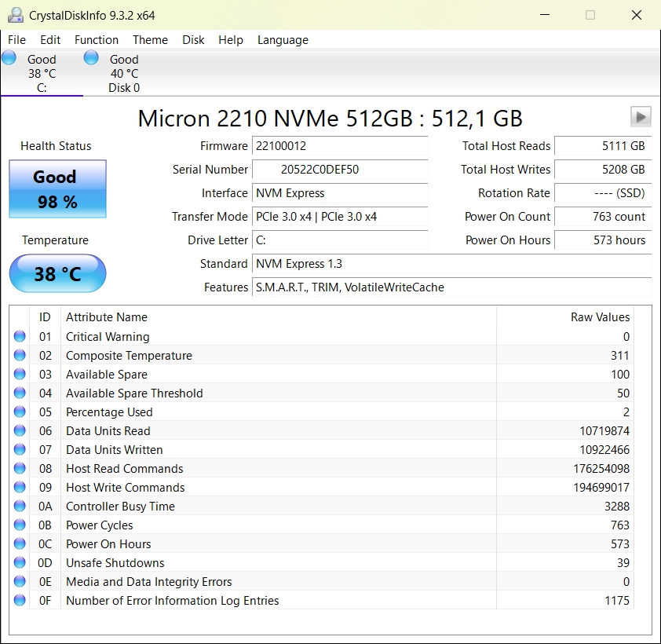Screen dimensions: 661x644
Task: Switch to the Disk 0 tab
Action: (124, 74)
